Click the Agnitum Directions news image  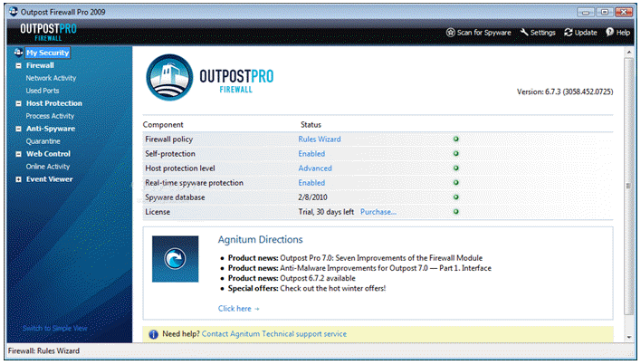point(175,259)
